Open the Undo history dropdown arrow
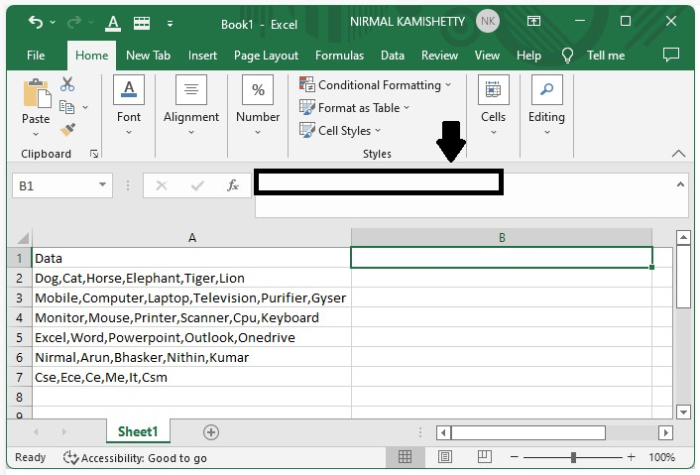Screen dimensions: 700x475 point(53,22)
